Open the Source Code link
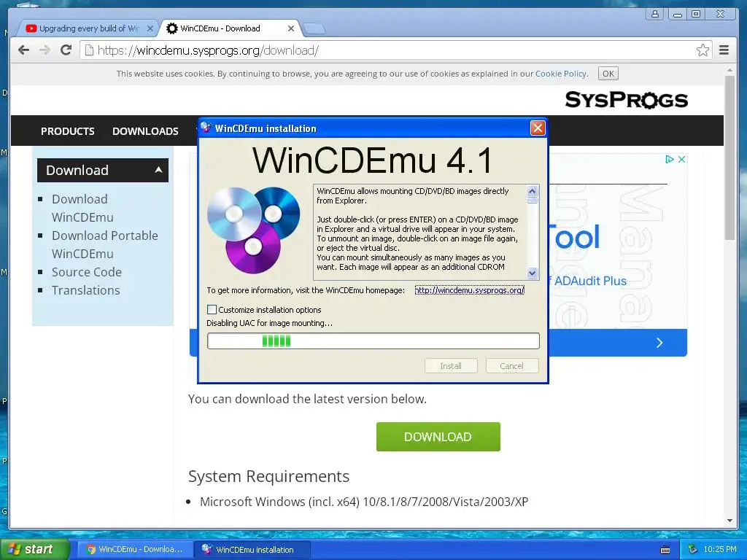747x560 pixels. (x=87, y=272)
